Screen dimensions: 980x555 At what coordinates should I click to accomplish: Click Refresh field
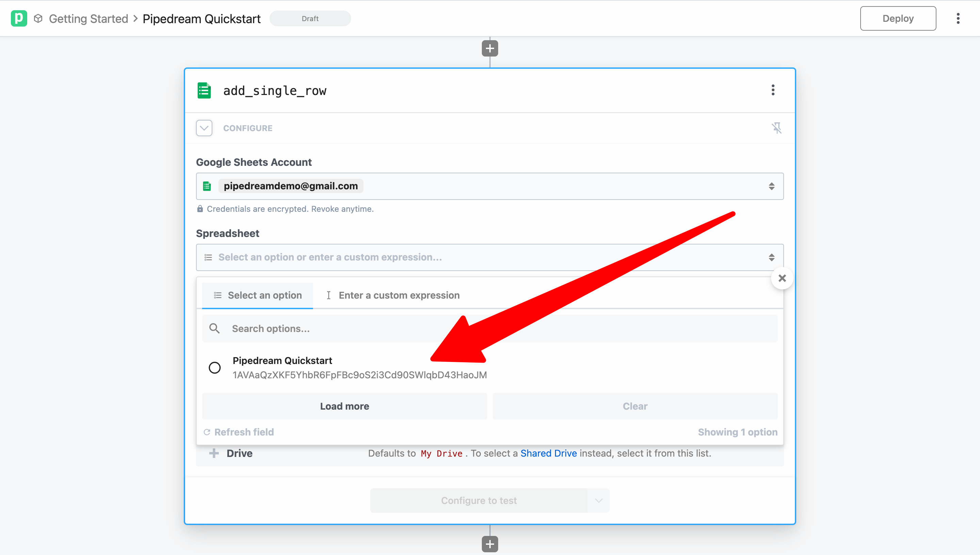coord(239,432)
